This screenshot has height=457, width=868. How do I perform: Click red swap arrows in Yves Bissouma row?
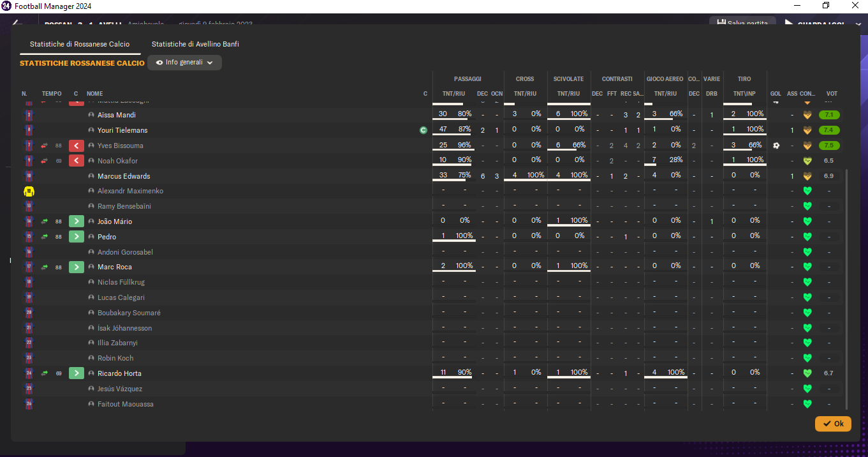point(45,146)
